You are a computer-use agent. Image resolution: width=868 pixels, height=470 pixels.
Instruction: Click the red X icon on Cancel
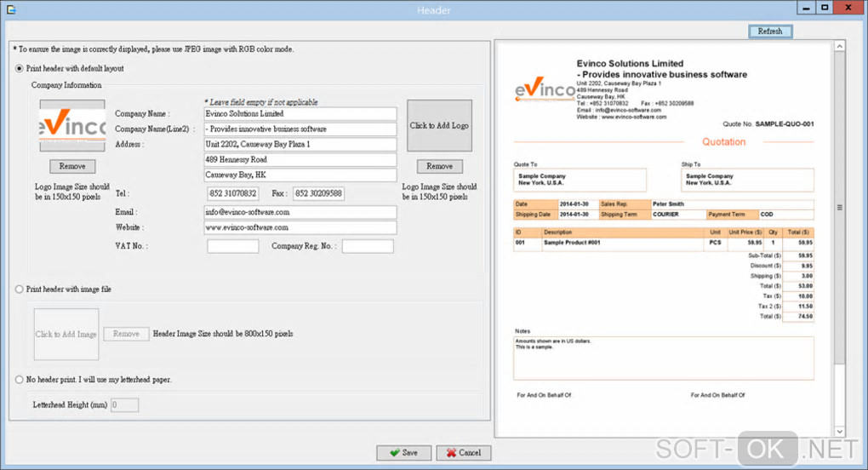pos(451,453)
